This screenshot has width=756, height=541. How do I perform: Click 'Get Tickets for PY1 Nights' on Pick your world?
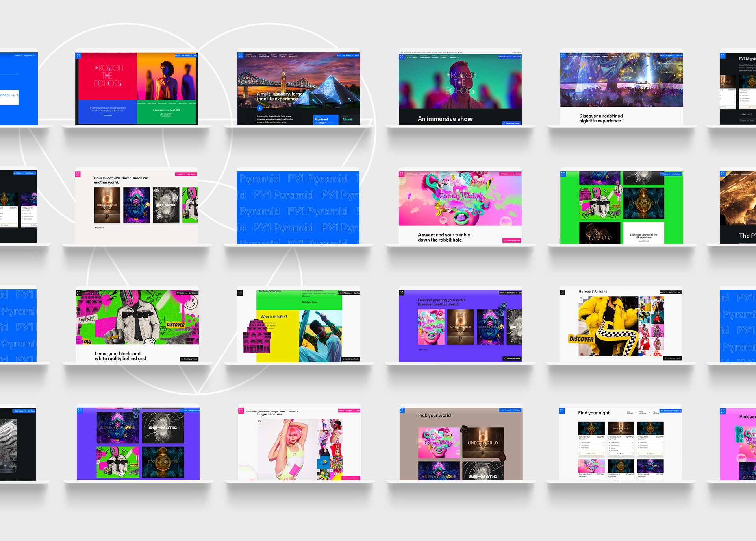pos(511,410)
